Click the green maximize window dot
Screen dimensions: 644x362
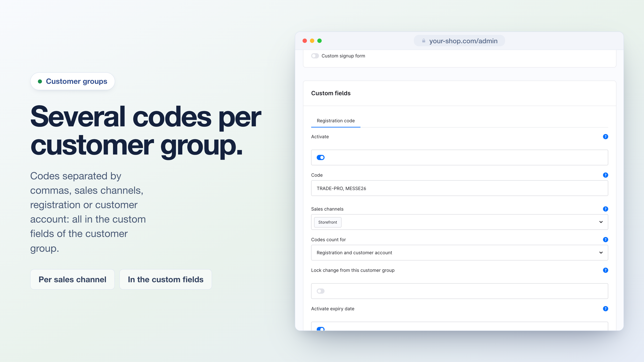pyautogui.click(x=319, y=41)
